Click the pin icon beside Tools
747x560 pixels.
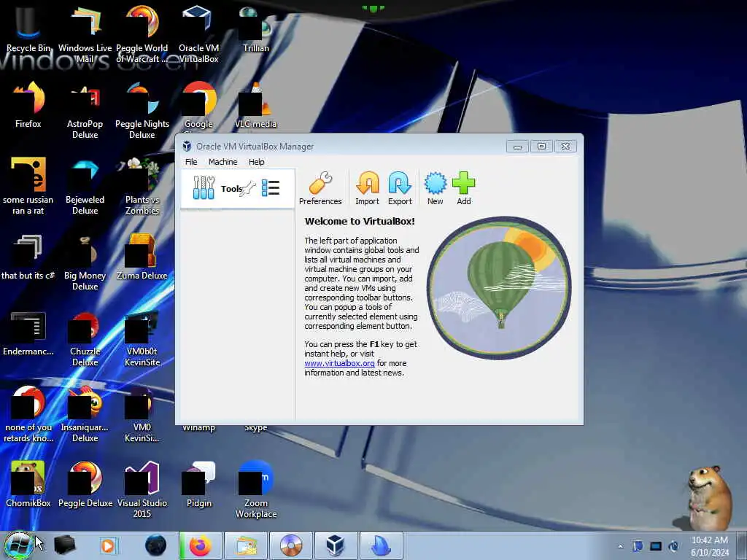[248, 189]
